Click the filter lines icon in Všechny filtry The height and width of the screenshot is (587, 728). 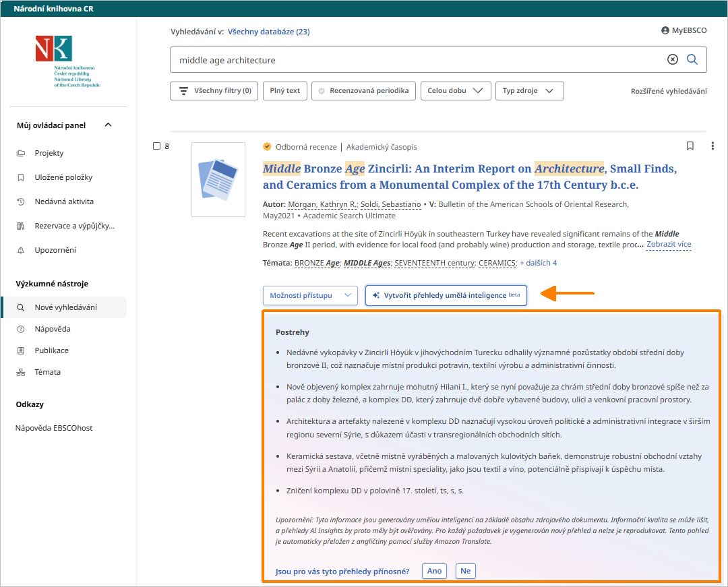coord(184,91)
